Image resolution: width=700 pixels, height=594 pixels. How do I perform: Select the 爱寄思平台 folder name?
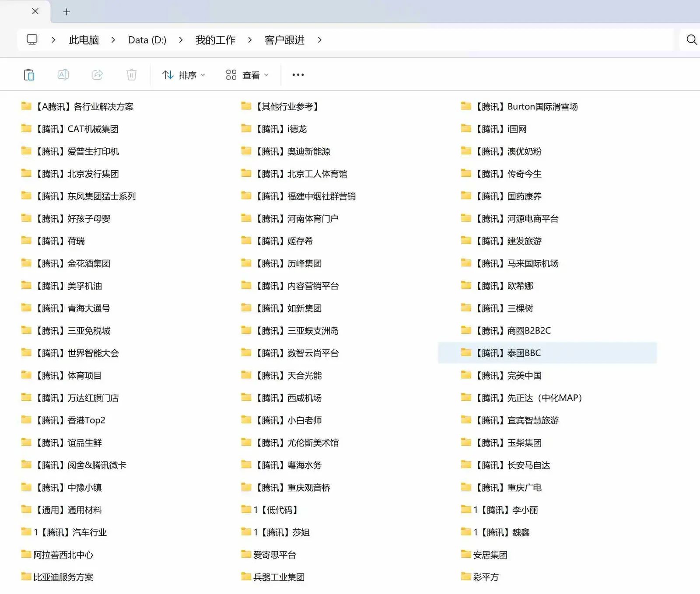point(275,555)
